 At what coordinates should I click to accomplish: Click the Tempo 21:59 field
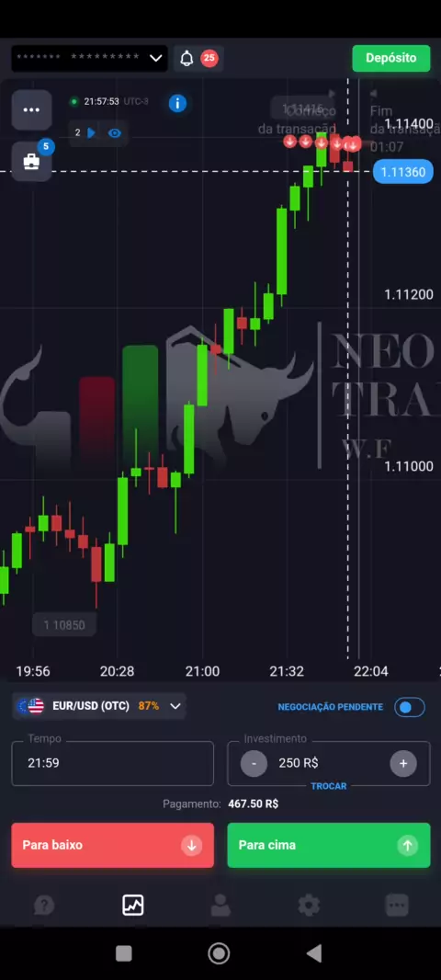pos(112,763)
